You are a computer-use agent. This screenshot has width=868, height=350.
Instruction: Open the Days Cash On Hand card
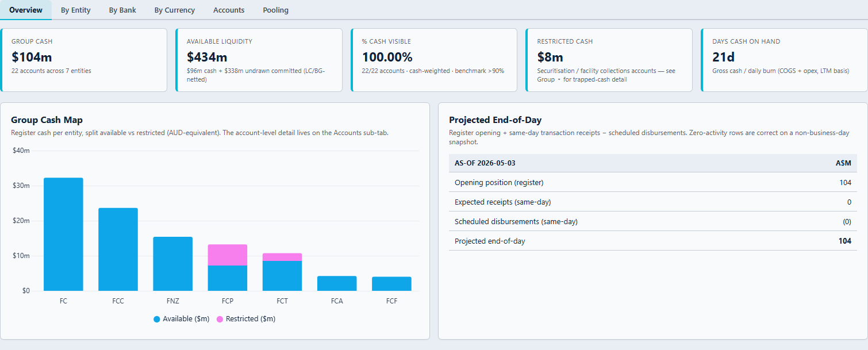(785, 60)
